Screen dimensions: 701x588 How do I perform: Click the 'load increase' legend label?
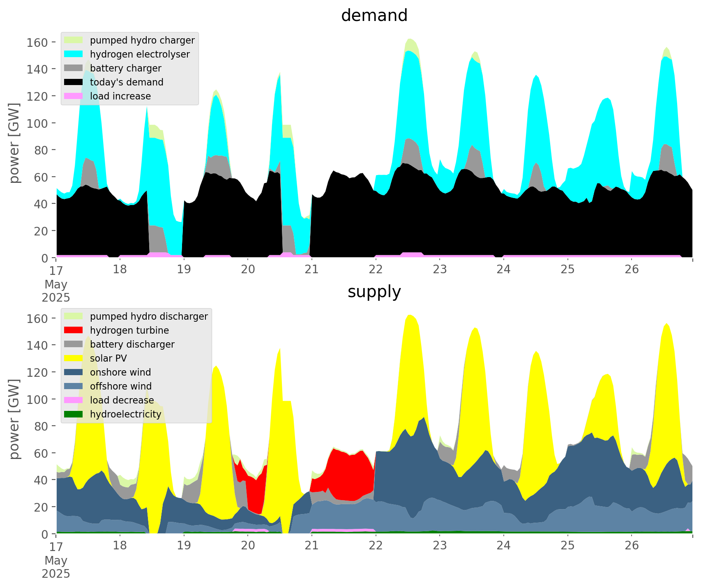coord(120,96)
